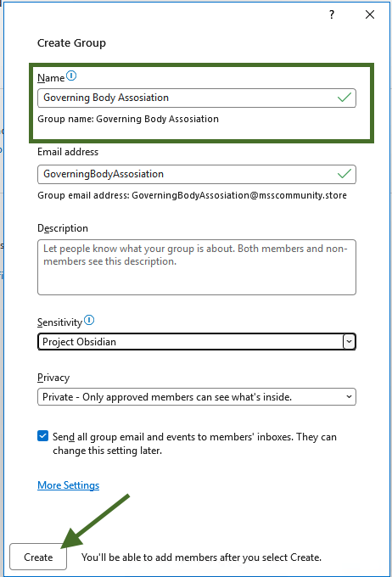
Task: Open the More Settings link
Action: (x=69, y=485)
